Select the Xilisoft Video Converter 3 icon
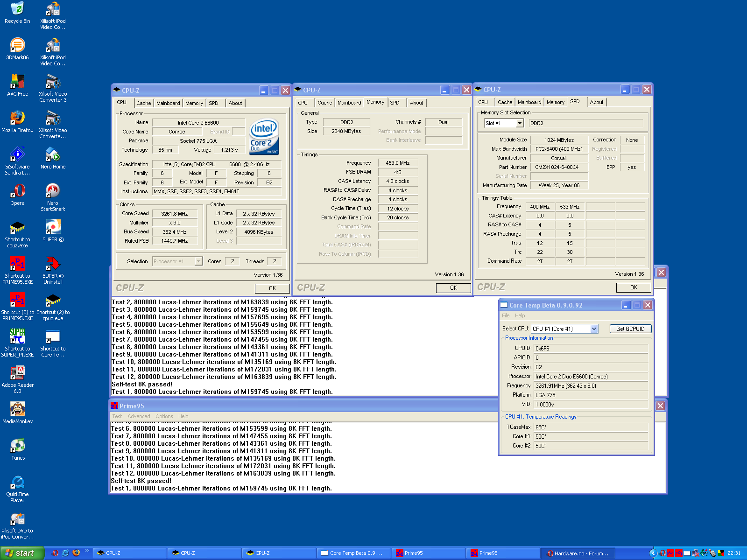 pyautogui.click(x=53, y=89)
